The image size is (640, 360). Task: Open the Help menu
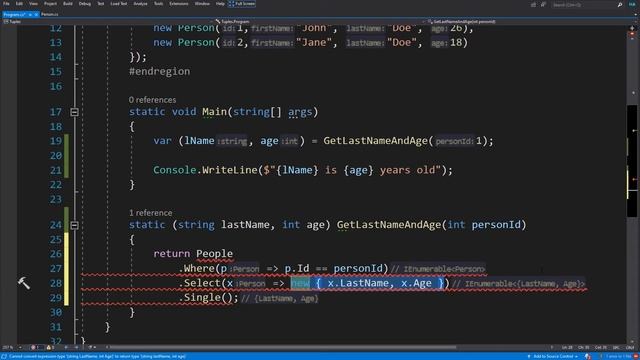coord(220,4)
